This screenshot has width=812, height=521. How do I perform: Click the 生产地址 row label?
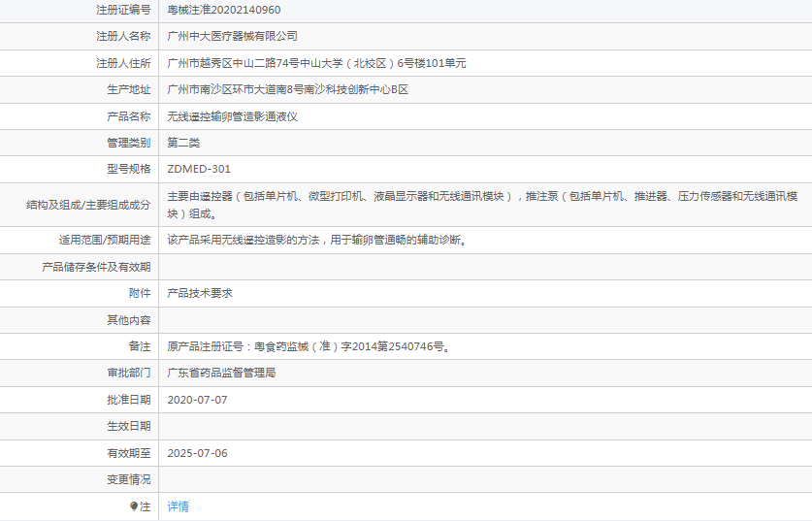pos(129,89)
